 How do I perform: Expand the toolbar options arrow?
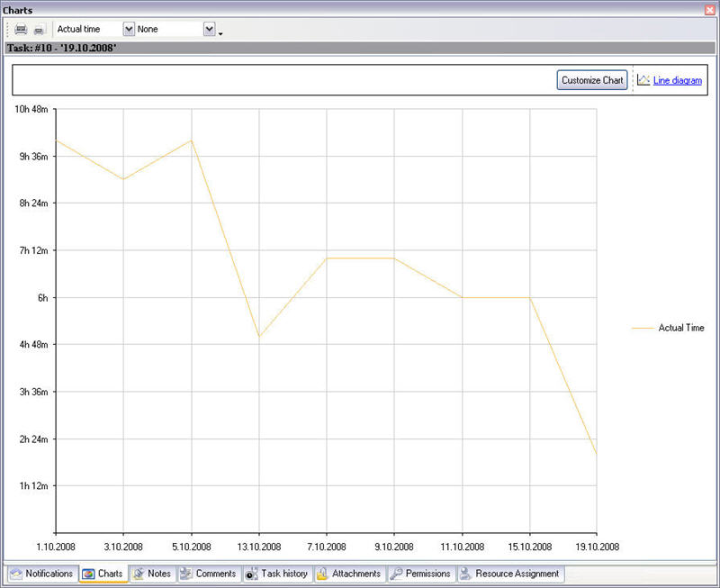tap(220, 33)
